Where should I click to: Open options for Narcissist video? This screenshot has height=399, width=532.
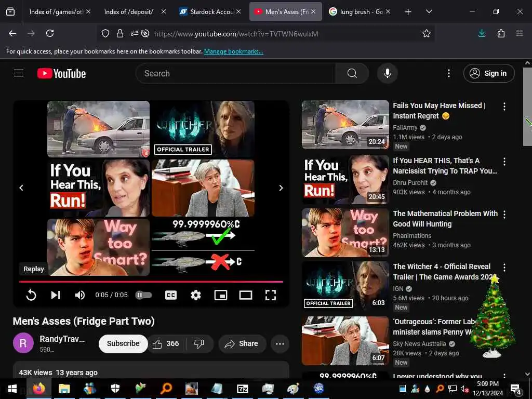[x=504, y=162]
